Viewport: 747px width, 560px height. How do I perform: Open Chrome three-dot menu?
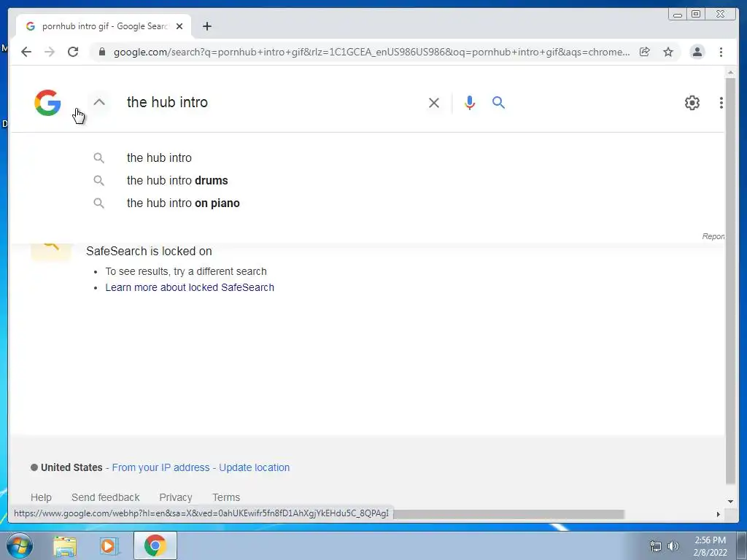point(721,52)
